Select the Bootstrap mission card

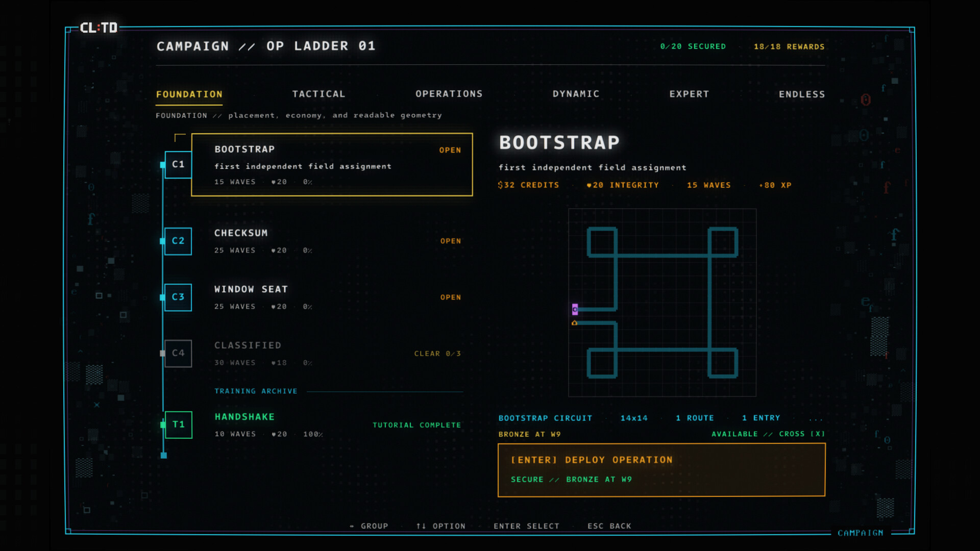[332, 165]
